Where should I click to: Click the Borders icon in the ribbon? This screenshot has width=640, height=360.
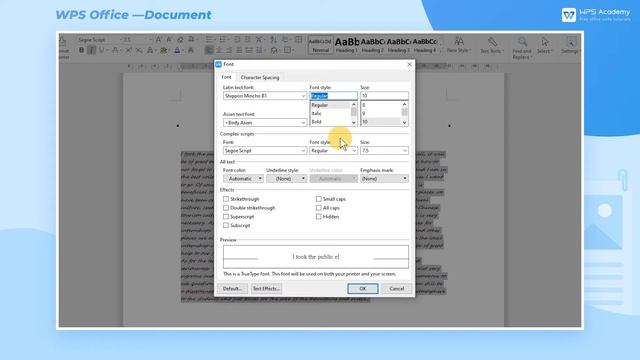(288, 50)
